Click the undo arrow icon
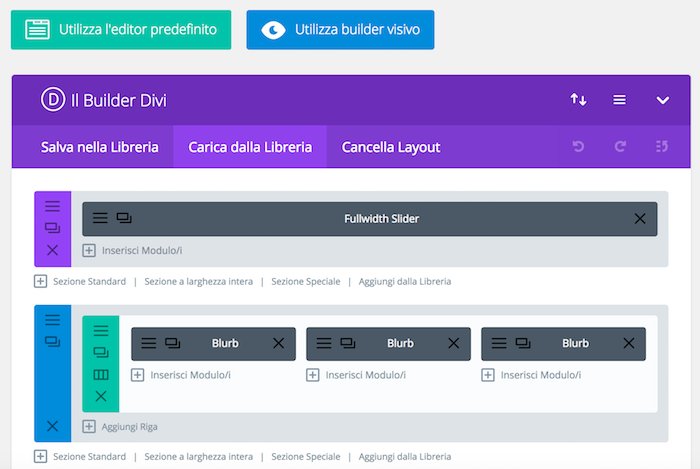700x469 pixels. tap(578, 146)
